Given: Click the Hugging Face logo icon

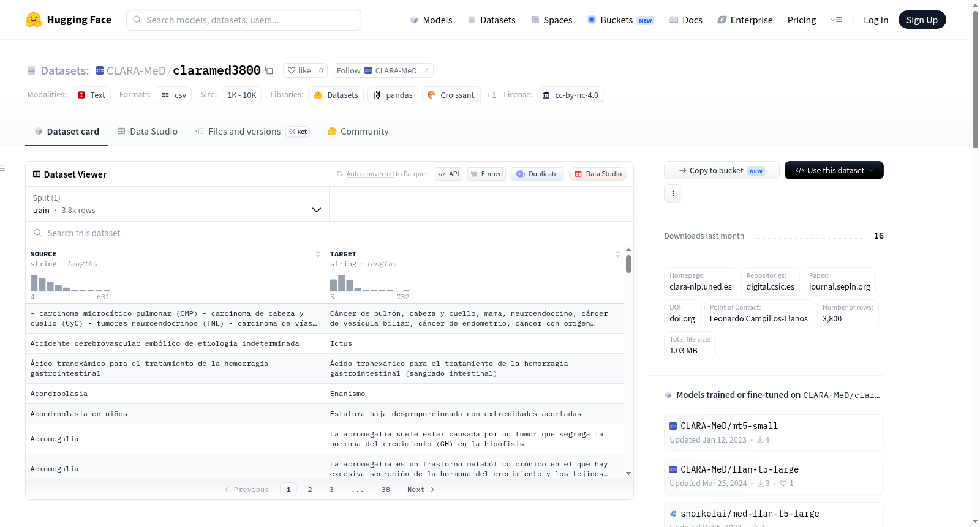Looking at the screenshot, I should click(x=34, y=20).
